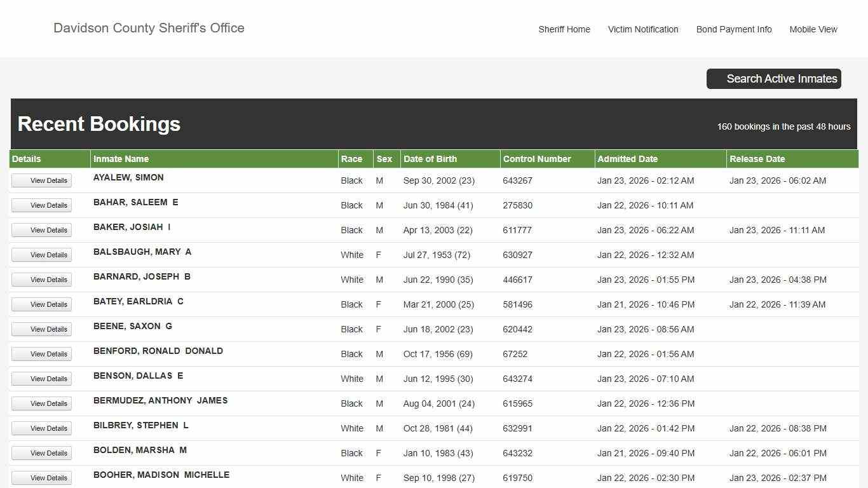Open the Sheriff Home link
The width and height of the screenshot is (868, 488).
click(564, 29)
